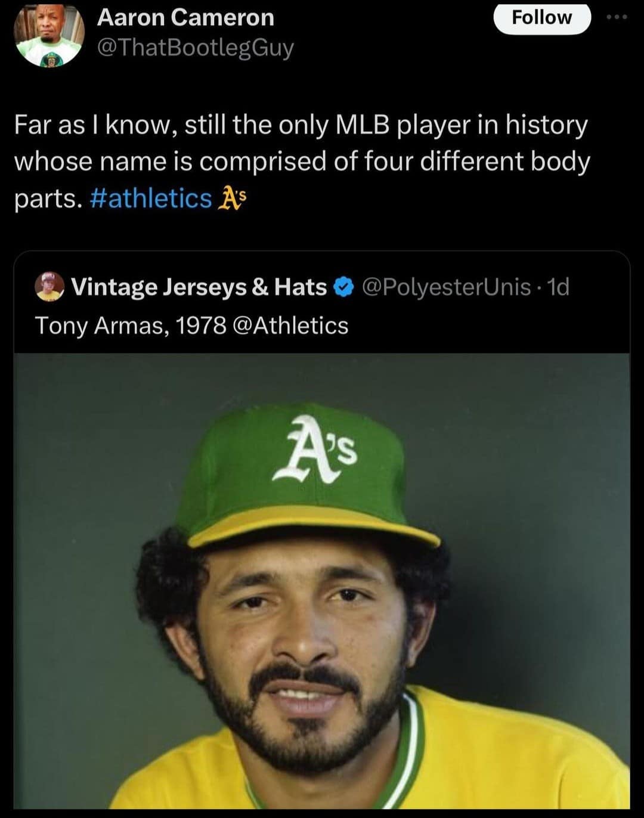This screenshot has width=644, height=818.
Task: Click the Vintage Jerseys & Hats account name
Action: (199, 287)
